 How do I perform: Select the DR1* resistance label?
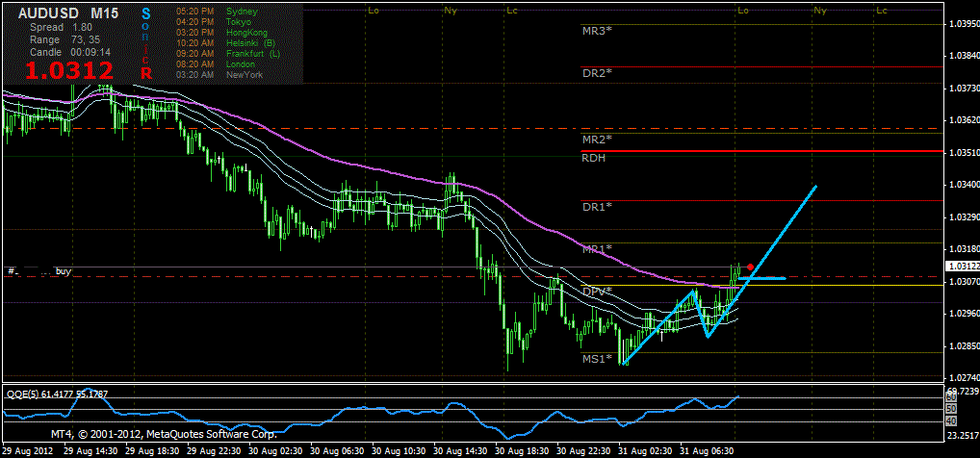click(x=597, y=207)
